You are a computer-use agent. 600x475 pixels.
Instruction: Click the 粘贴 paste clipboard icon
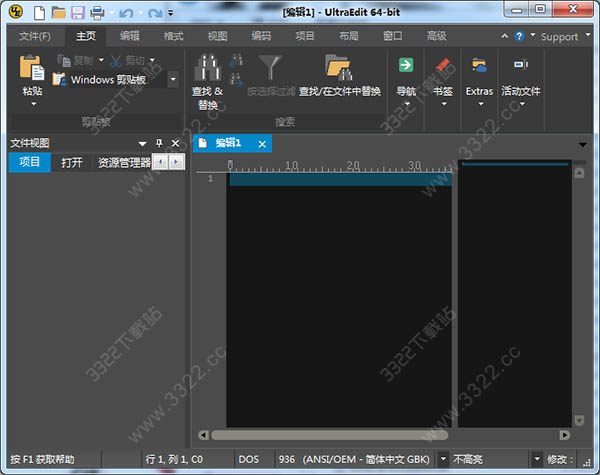[32, 67]
